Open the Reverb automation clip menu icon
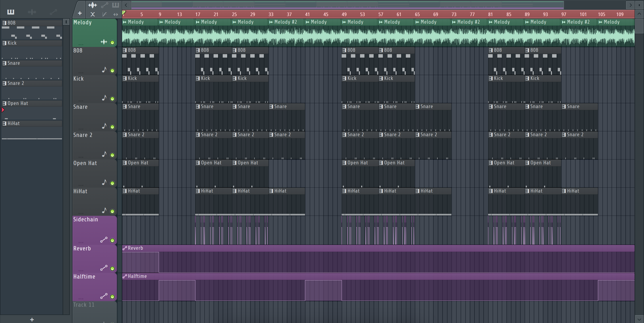The width and height of the screenshot is (644, 323). point(125,248)
